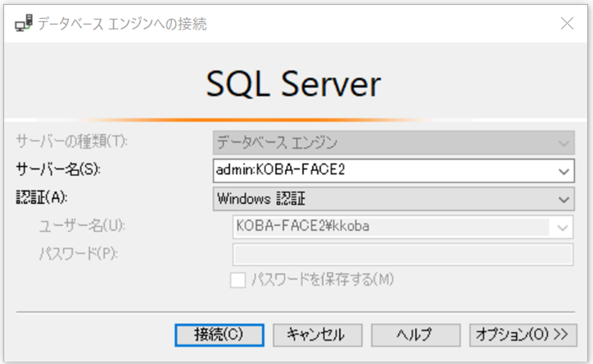This screenshot has width=593, height=364.
Task: Click the サーバーの種類(T): label
Action: tap(72, 142)
